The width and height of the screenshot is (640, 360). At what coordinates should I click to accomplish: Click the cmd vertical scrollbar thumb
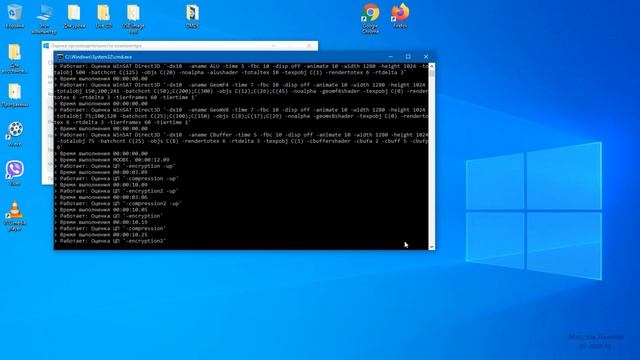[x=431, y=73]
